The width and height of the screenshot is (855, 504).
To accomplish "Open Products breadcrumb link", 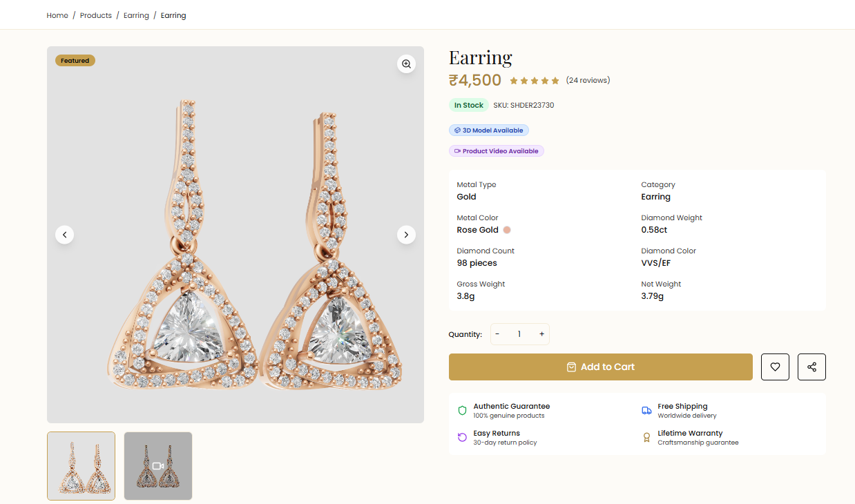I will coord(96,15).
